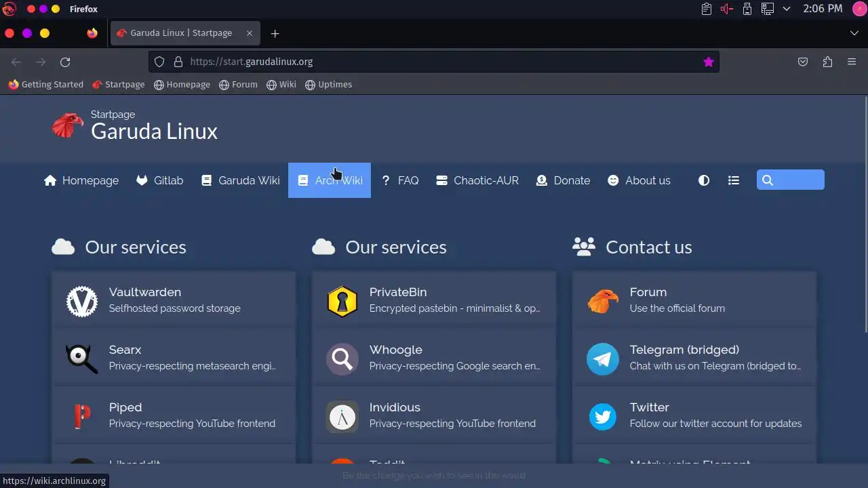The height and width of the screenshot is (488, 868).
Task: Click the Whoogle magnifier icon
Action: pos(342,359)
